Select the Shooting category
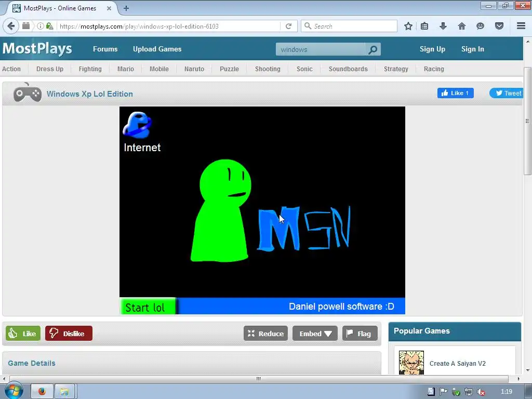Image resolution: width=532 pixels, height=399 pixels. click(x=268, y=69)
